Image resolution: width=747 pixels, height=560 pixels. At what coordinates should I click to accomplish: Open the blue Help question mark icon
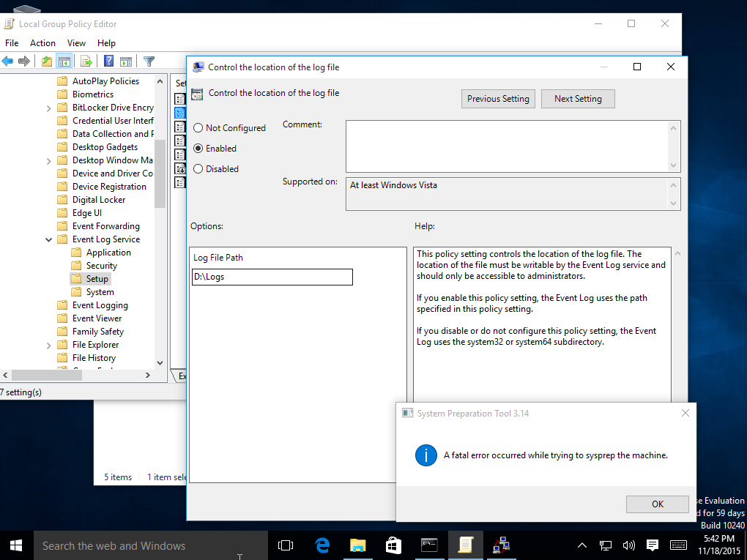[x=108, y=61]
